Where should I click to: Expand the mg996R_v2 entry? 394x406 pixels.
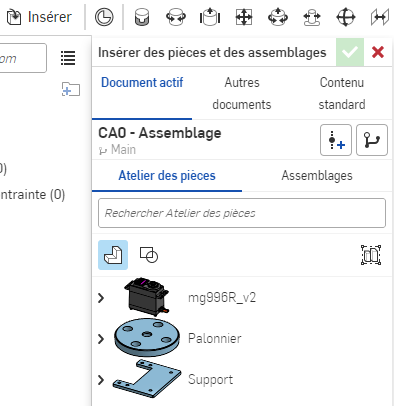101,298
